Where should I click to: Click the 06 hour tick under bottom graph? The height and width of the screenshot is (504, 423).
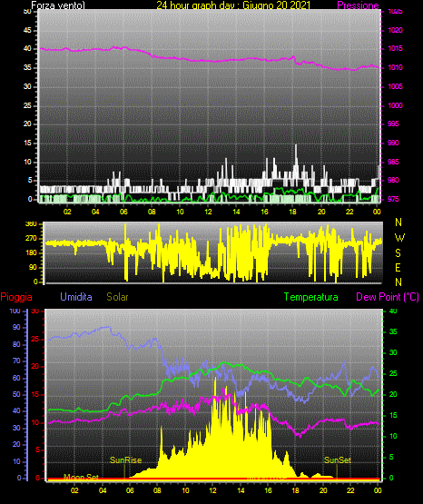(x=130, y=490)
